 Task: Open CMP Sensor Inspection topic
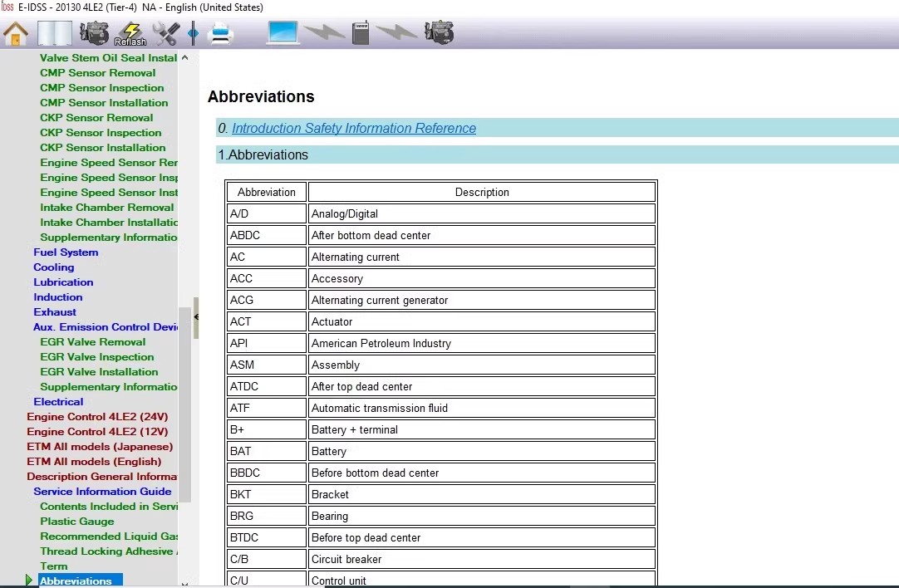click(x=102, y=88)
